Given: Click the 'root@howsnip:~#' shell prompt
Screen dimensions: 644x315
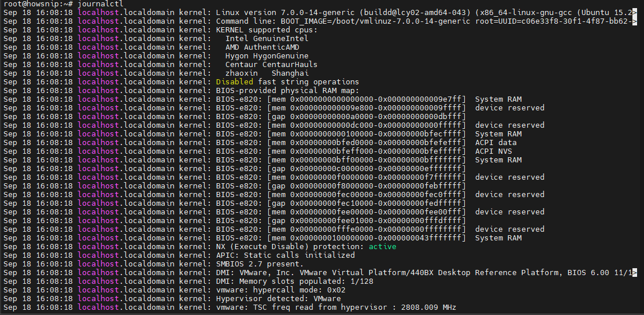Looking at the screenshot, I should pyautogui.click(x=38, y=3).
